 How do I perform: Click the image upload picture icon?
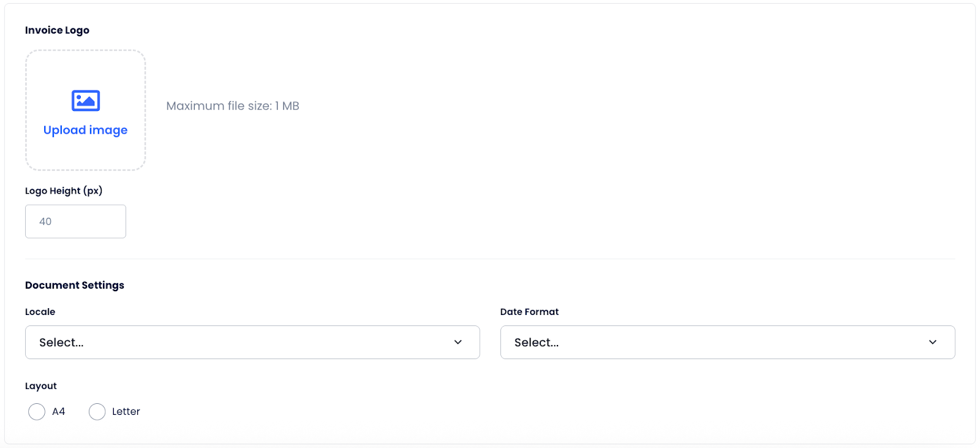point(86,101)
